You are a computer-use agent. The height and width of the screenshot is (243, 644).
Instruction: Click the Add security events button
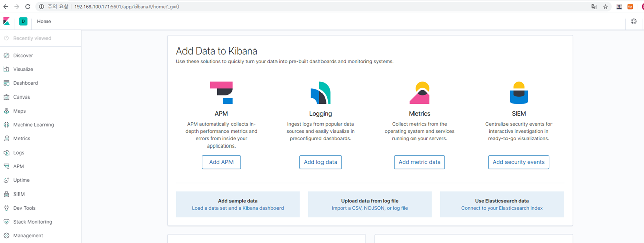(519, 162)
